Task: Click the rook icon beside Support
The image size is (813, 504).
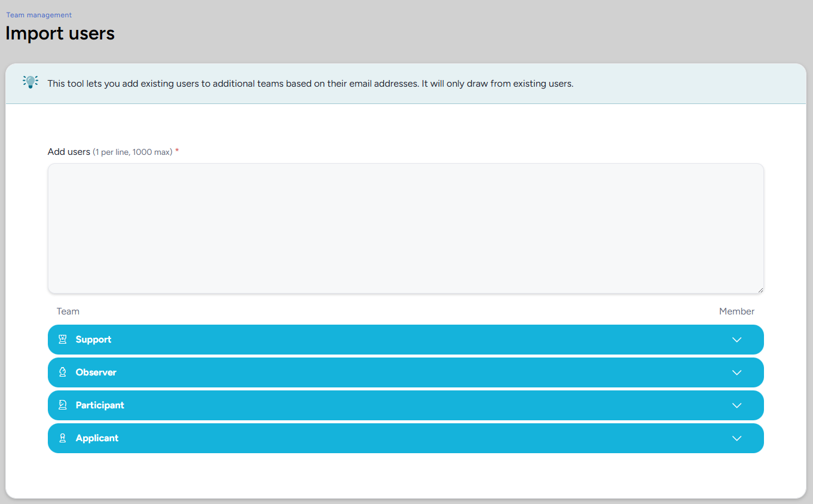Action: coord(62,340)
